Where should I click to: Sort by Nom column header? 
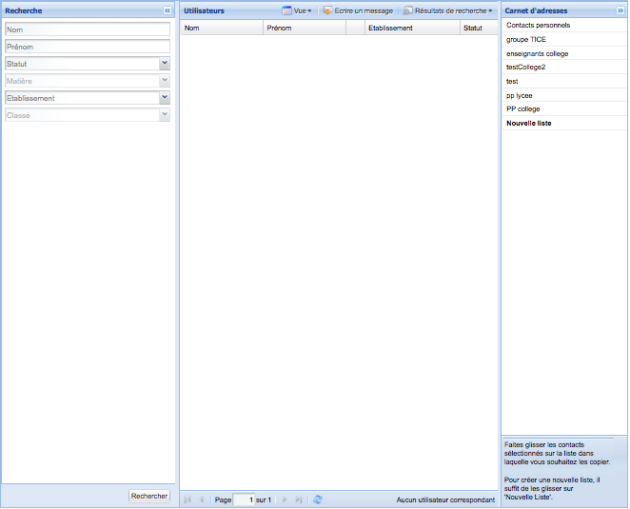(x=222, y=28)
